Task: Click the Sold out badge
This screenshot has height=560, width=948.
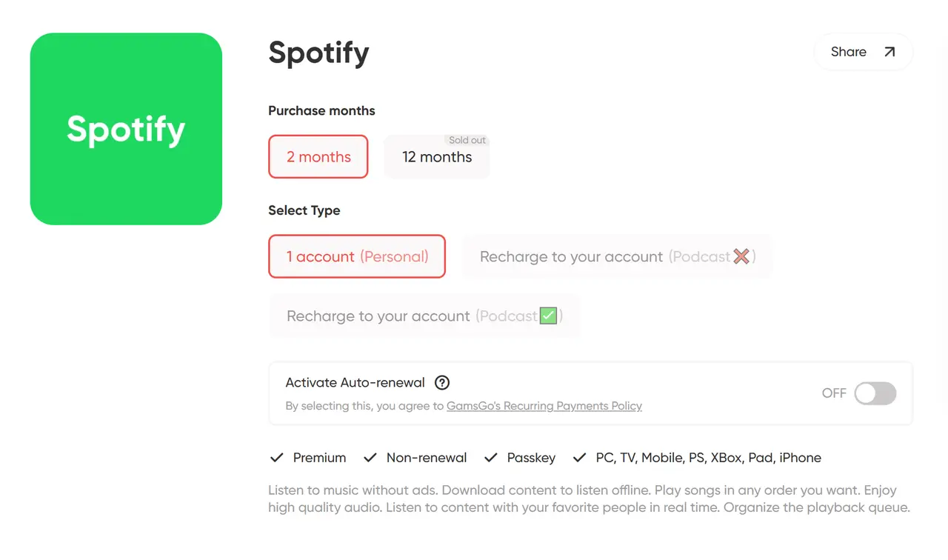Action: pos(467,140)
